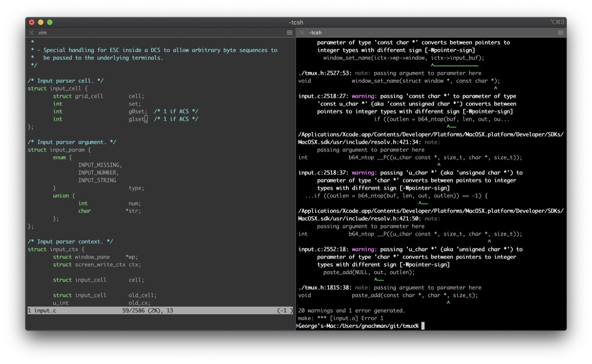Image resolution: width=592 pixels, height=364 pixels.
Task: Click the ⌥⌘3 tab shortcut indicator
Action: pyautogui.click(x=556, y=22)
